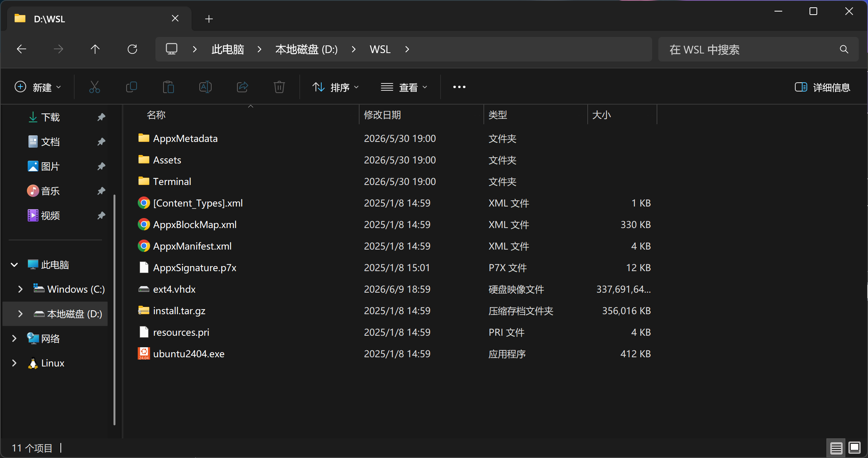Click 本地磁盘 (D:) in the breadcrumb

tap(306, 49)
